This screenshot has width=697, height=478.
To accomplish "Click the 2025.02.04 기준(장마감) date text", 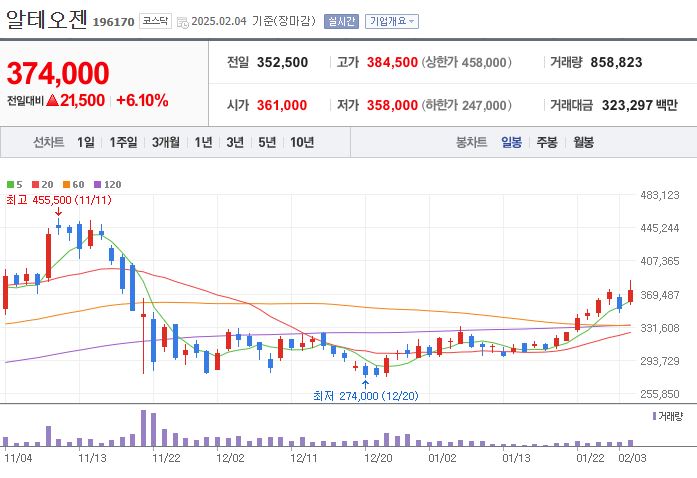I will click(253, 21).
